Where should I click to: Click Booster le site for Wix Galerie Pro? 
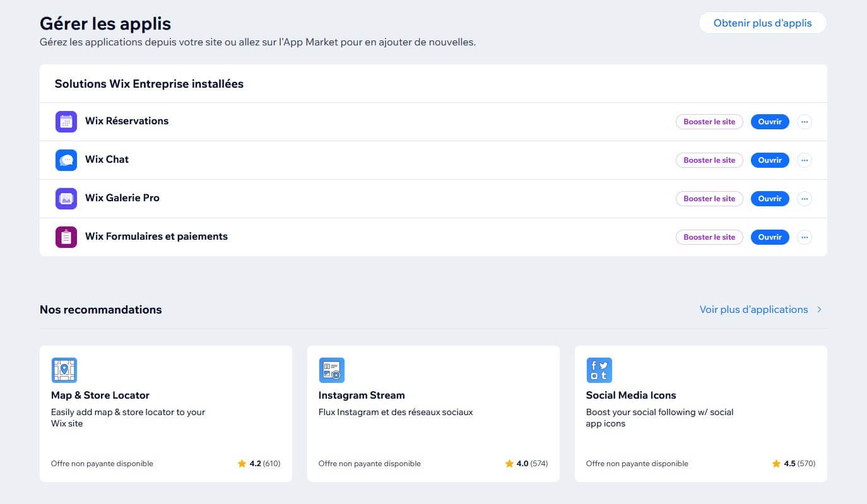click(709, 199)
